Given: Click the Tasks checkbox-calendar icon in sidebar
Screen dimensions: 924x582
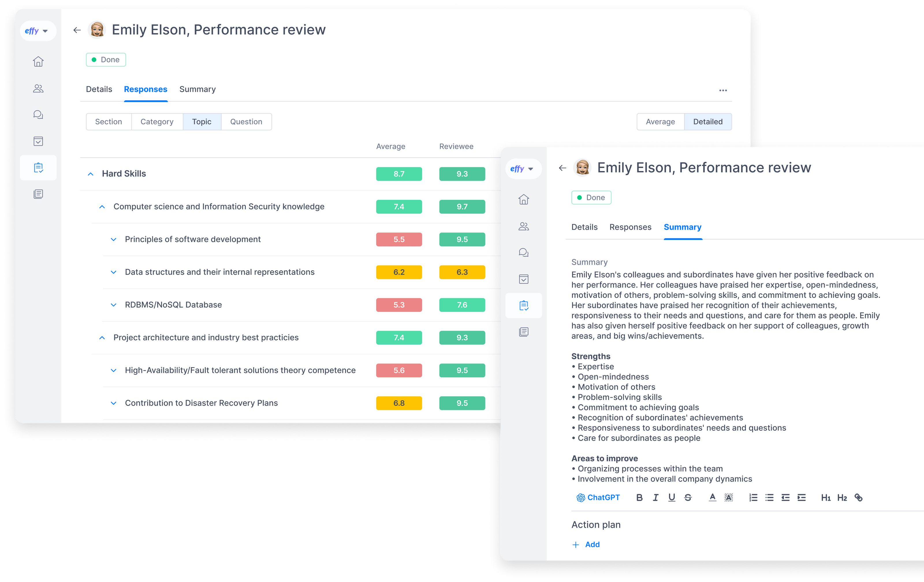Looking at the screenshot, I should point(38,141).
